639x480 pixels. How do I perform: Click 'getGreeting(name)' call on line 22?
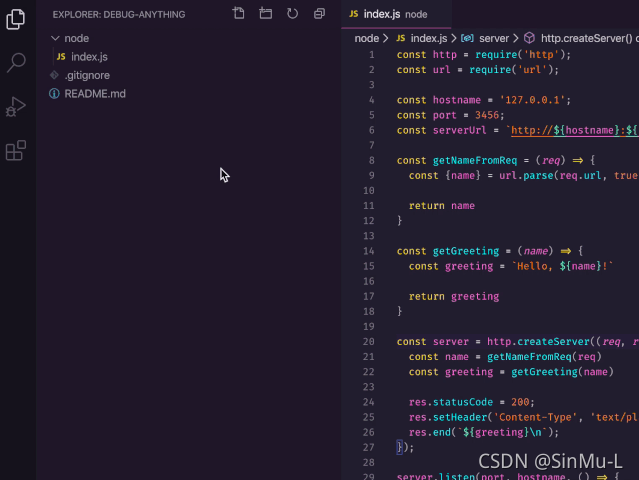click(x=562, y=372)
